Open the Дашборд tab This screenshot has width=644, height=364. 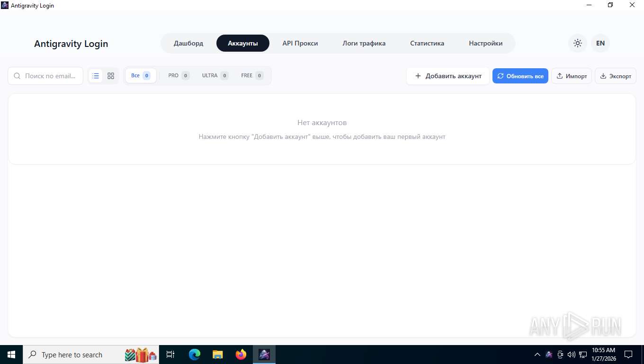coord(188,43)
